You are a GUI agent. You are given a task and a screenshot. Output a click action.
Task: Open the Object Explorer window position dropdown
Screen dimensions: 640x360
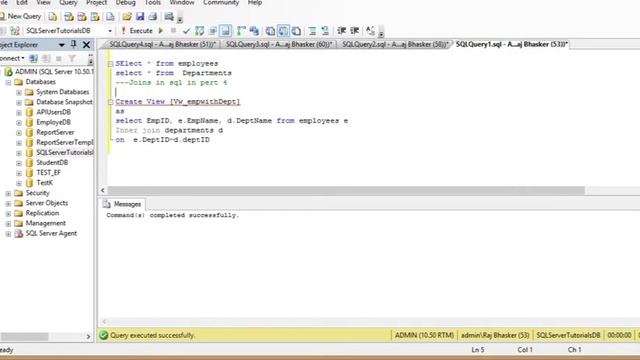pyautogui.click(x=62, y=45)
